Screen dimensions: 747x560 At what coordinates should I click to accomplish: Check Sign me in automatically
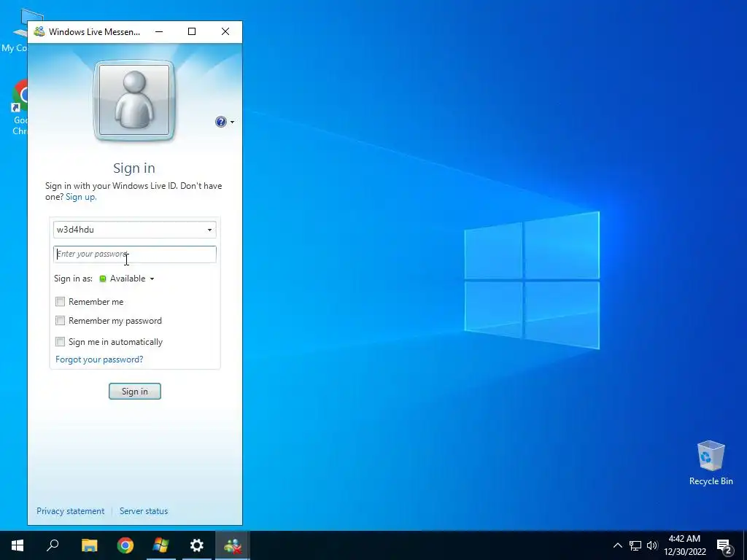coord(60,341)
